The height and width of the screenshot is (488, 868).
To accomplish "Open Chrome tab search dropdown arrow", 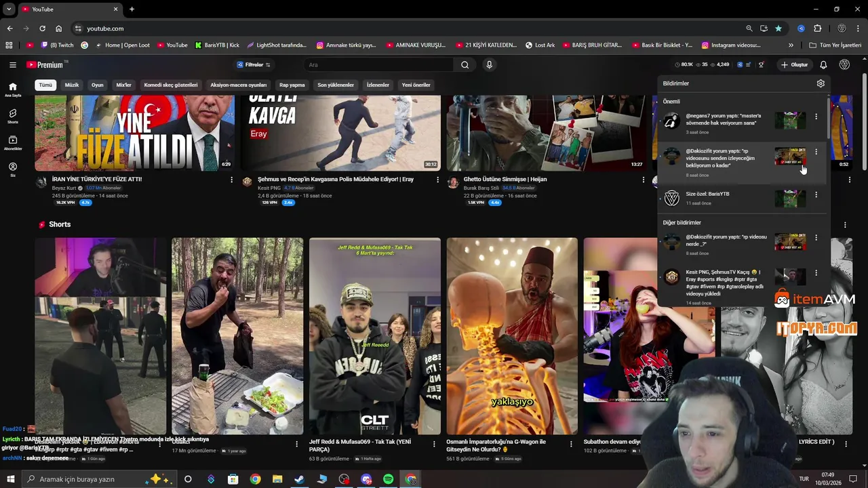I will tap(9, 9).
